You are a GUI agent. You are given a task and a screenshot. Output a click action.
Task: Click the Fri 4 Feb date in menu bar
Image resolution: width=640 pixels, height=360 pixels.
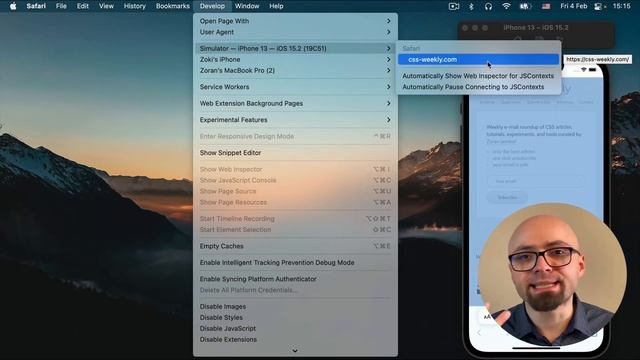click(573, 6)
